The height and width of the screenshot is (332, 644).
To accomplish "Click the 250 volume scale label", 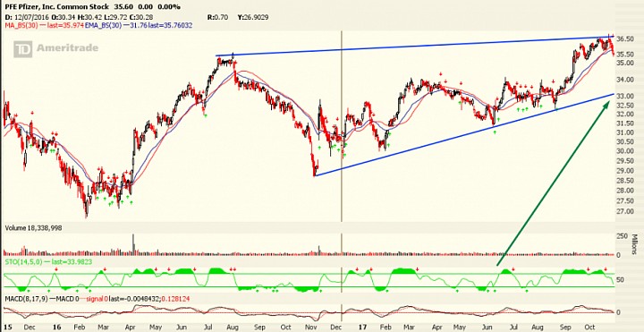I will coord(623,236).
